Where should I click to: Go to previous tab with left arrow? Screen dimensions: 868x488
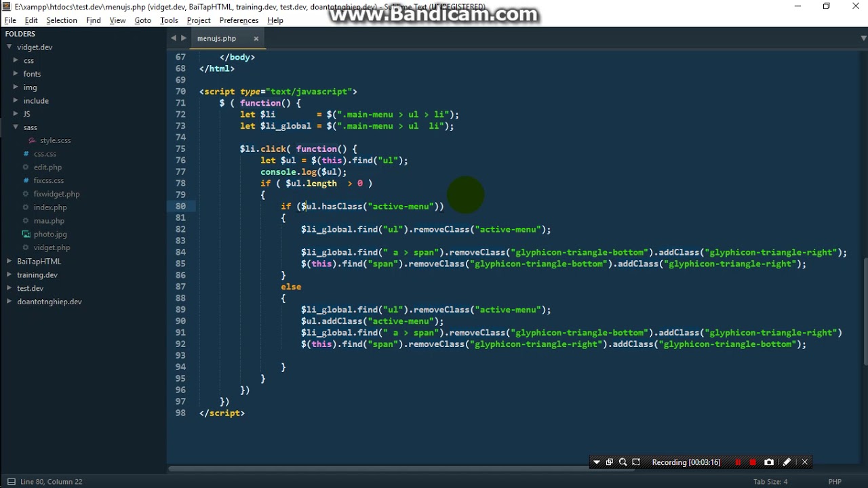click(x=174, y=38)
